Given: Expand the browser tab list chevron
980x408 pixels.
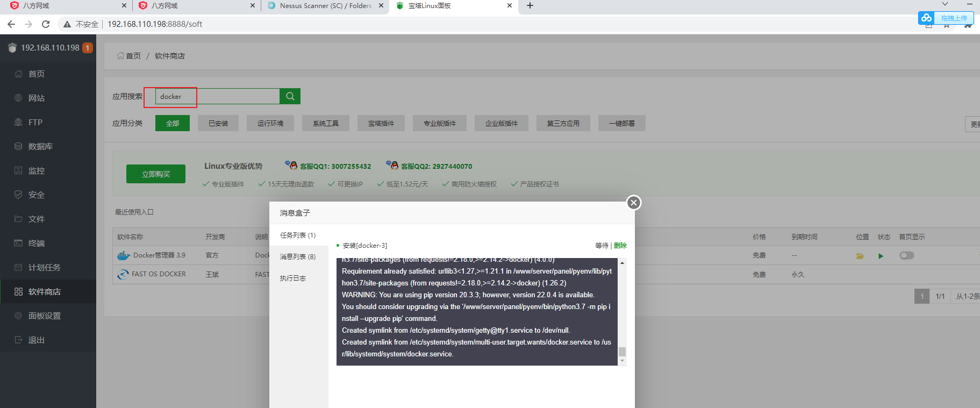Looking at the screenshot, I should pyautogui.click(x=945, y=4).
